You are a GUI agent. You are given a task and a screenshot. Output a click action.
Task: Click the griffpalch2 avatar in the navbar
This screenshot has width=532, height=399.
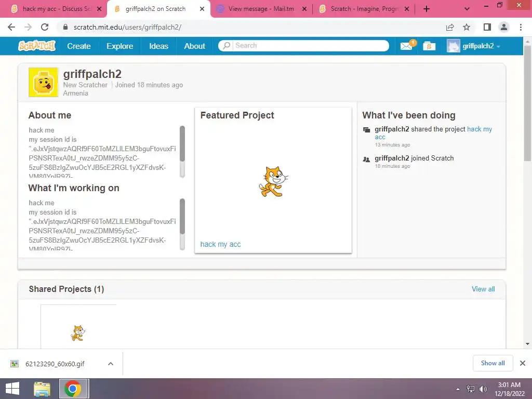tap(453, 46)
